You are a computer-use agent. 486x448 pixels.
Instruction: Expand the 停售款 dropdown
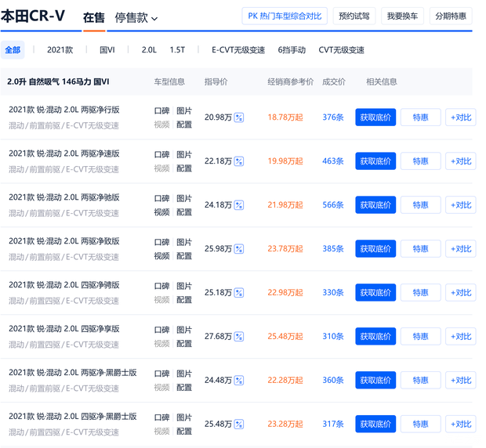point(136,17)
